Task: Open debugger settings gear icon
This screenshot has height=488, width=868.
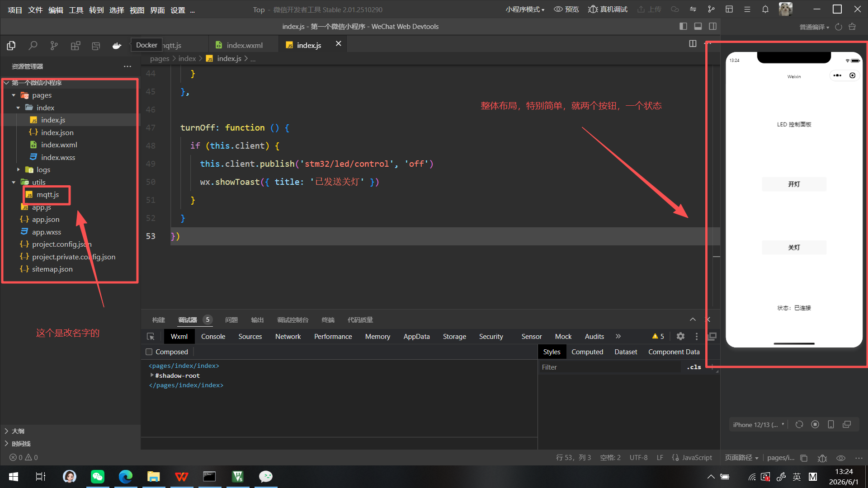Action: [x=680, y=336]
